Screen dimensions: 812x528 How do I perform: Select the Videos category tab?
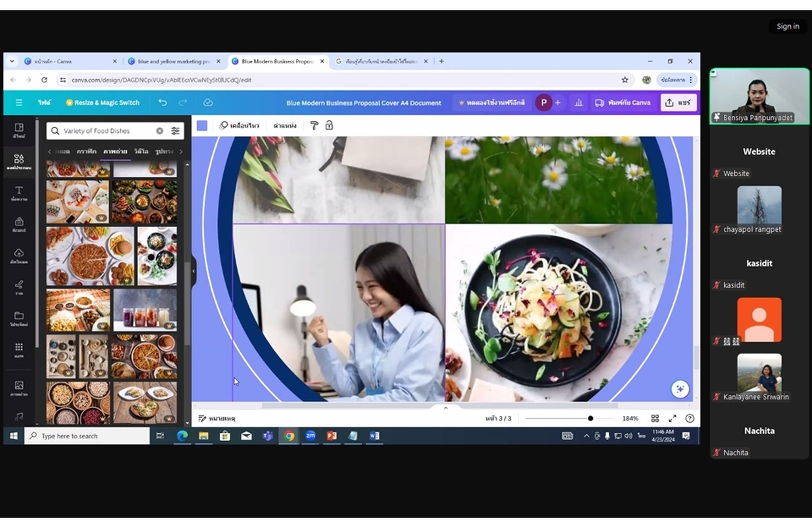click(141, 151)
